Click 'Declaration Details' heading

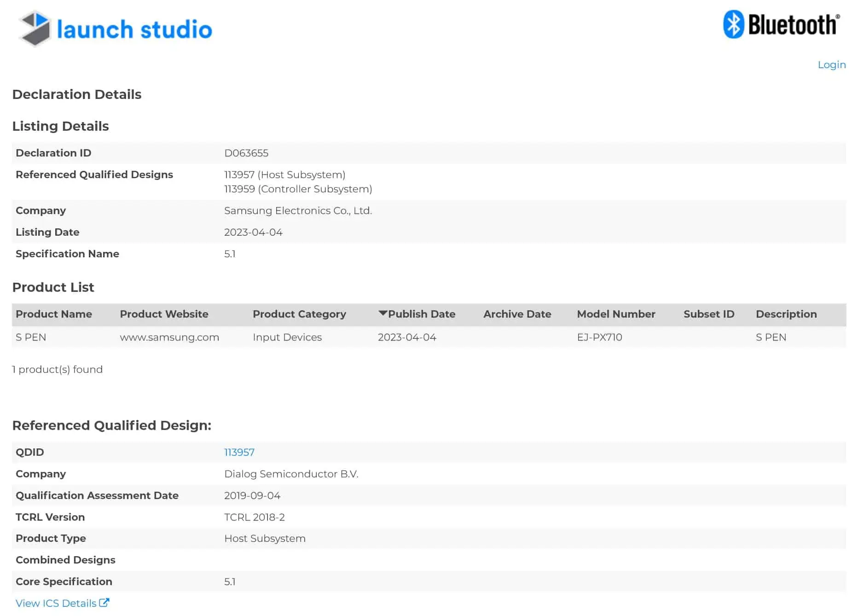tap(77, 94)
